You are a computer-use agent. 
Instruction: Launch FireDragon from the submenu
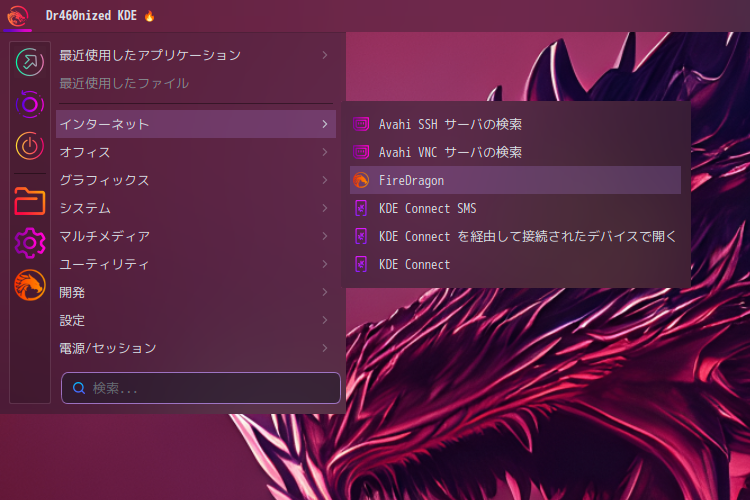515,180
